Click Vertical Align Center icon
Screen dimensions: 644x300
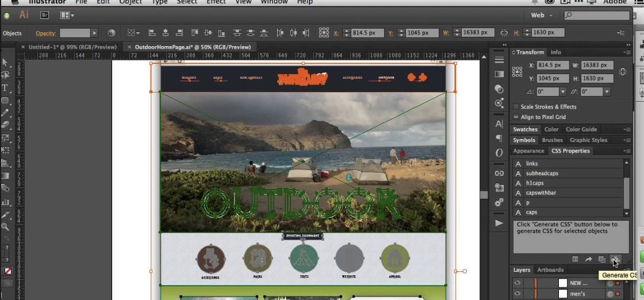tap(208, 33)
